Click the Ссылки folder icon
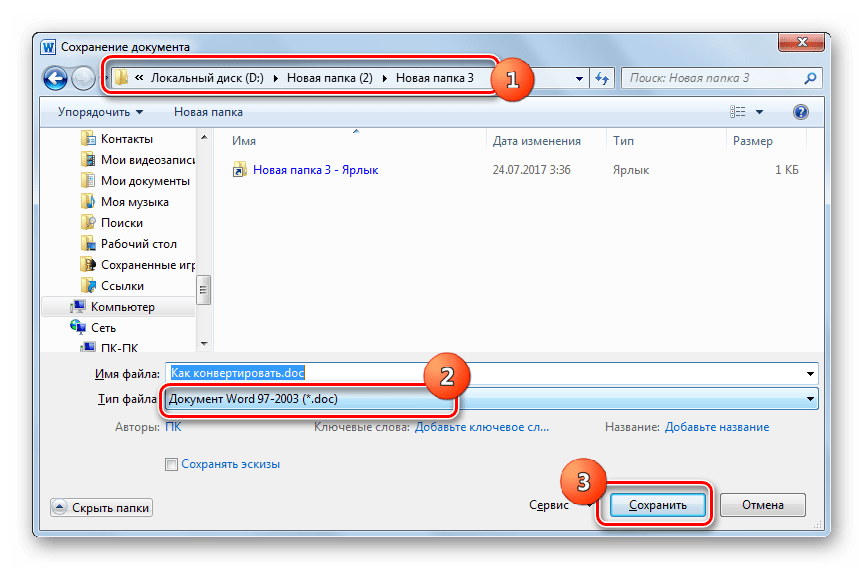 [x=88, y=286]
